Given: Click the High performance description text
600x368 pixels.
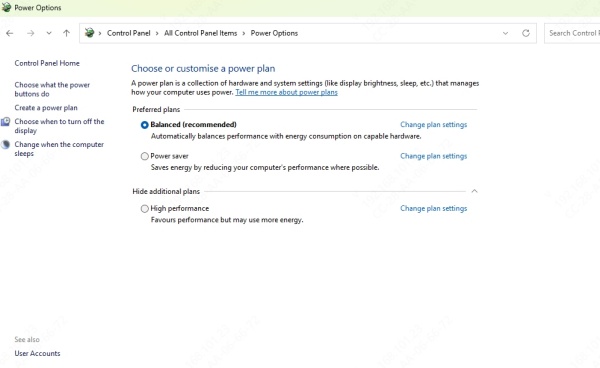Looking at the screenshot, I should pyautogui.click(x=227, y=220).
